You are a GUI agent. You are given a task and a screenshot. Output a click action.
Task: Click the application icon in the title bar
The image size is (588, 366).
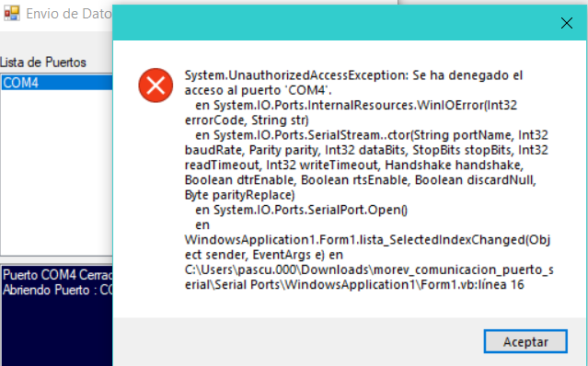pyautogui.click(x=12, y=14)
